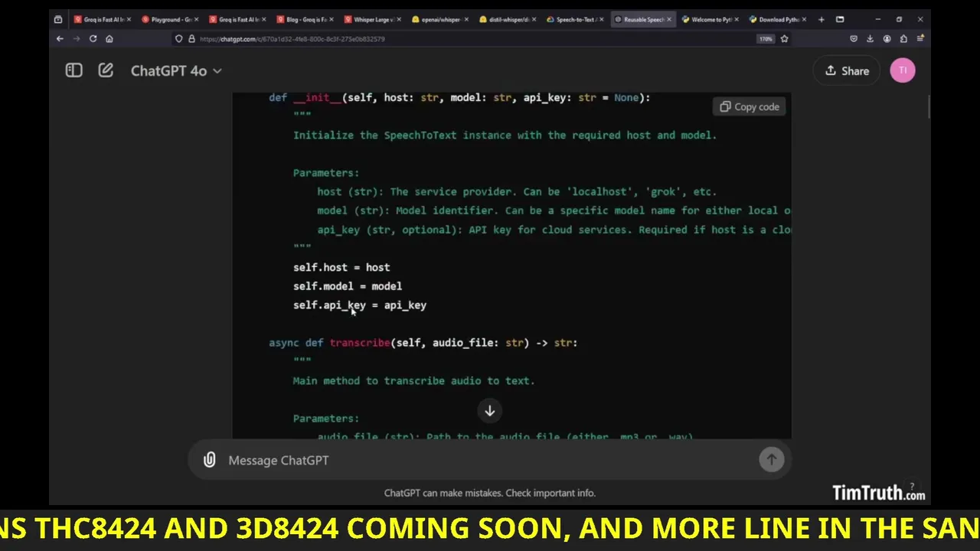
Task: Close the Reusable Speech tab
Action: pyautogui.click(x=668, y=19)
